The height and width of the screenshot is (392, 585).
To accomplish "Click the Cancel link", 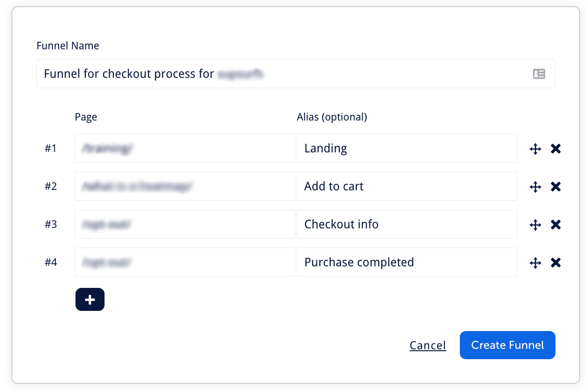I will click(x=427, y=345).
